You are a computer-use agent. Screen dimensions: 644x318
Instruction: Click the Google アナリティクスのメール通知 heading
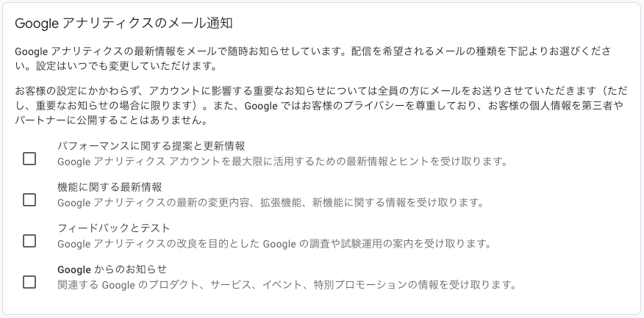tap(124, 24)
